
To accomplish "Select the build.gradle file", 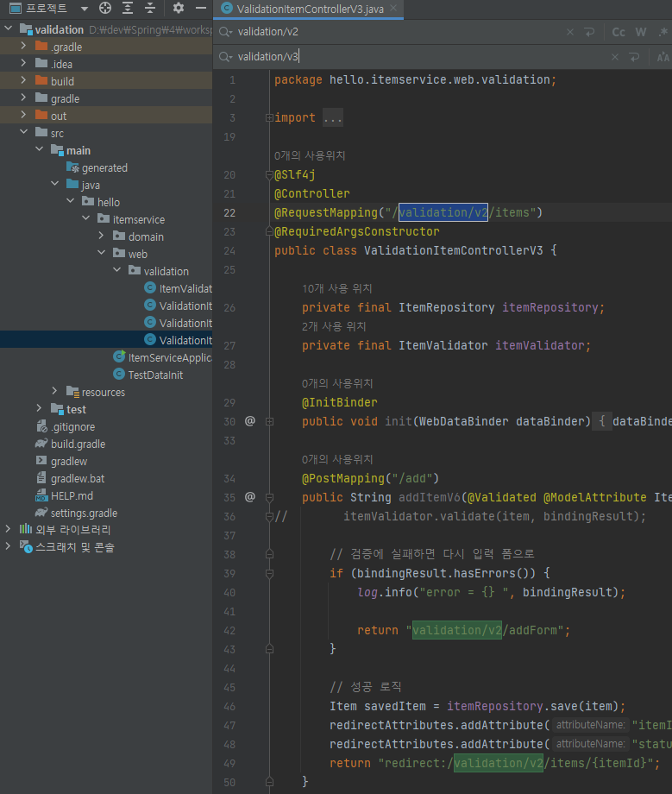I will click(x=71, y=444).
